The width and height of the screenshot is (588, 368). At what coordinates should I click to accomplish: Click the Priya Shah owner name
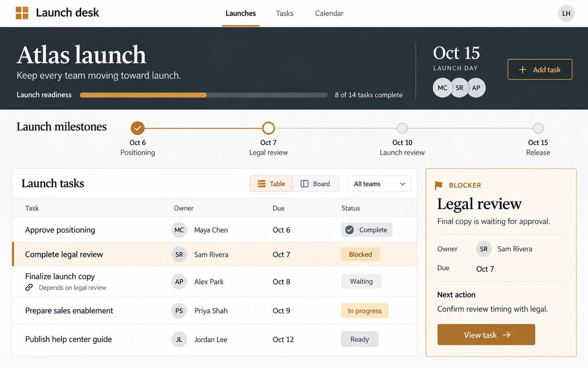[x=211, y=310]
